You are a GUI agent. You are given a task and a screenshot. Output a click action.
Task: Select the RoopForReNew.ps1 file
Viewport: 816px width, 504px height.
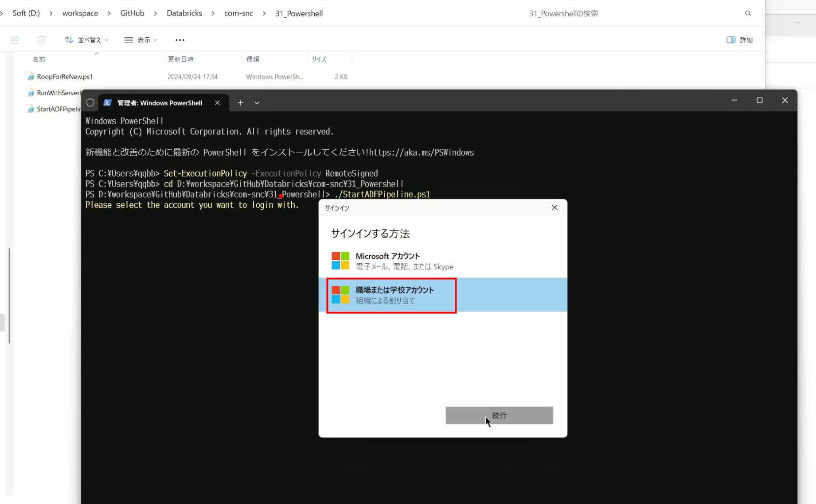point(65,77)
